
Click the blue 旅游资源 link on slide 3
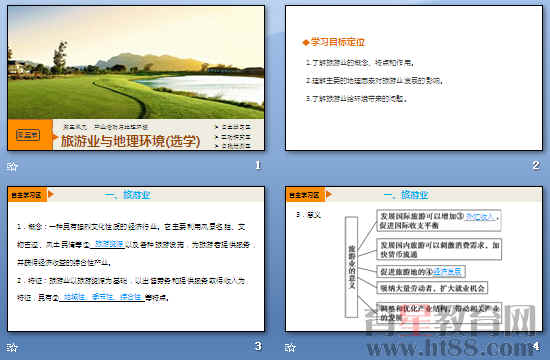[x=109, y=244]
